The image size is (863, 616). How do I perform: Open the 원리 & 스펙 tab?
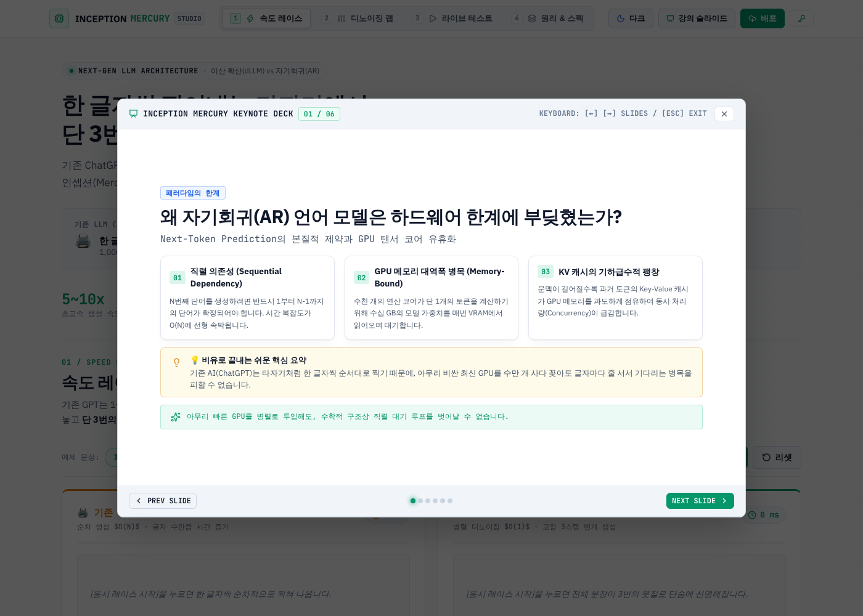click(549, 18)
